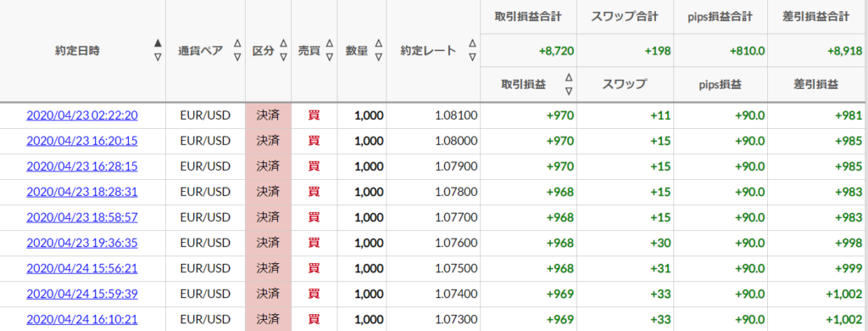868x331 pixels.
Task: Sort 売買 column ascending via up arrow
Action: (329, 43)
